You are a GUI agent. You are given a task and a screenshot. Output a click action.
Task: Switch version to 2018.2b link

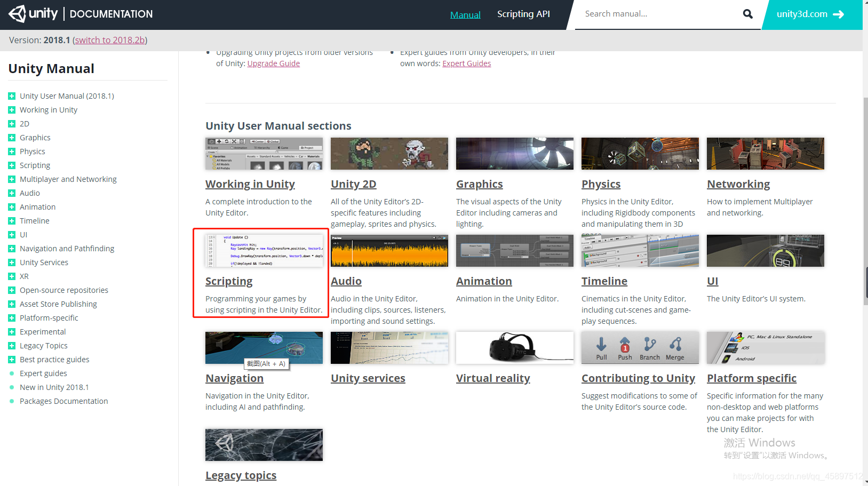pyautogui.click(x=110, y=40)
